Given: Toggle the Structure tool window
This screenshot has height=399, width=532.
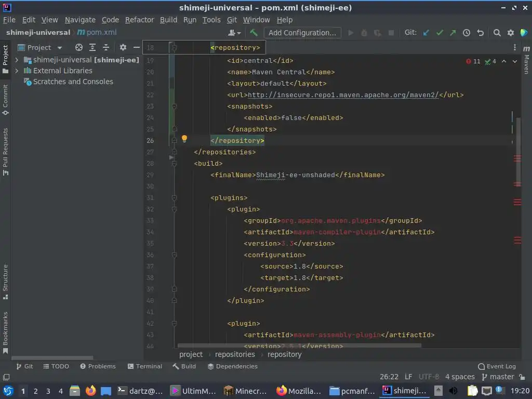Looking at the screenshot, I should 5,282.
